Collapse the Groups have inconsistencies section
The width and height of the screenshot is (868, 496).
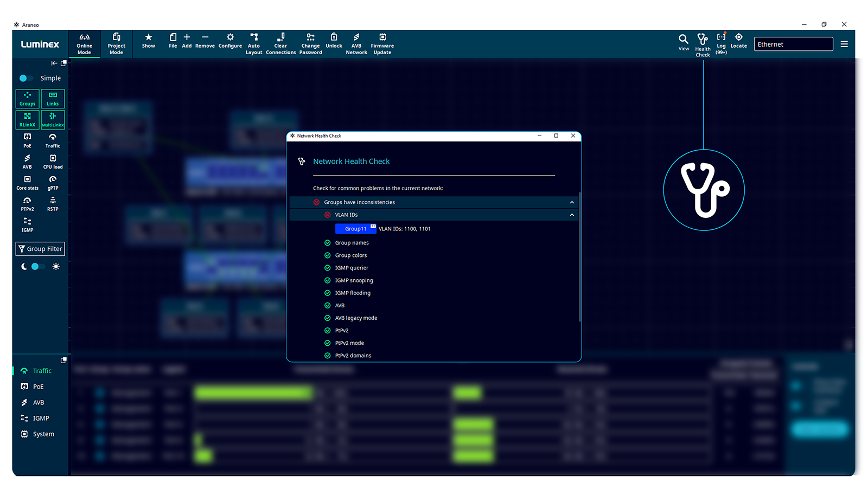point(572,202)
